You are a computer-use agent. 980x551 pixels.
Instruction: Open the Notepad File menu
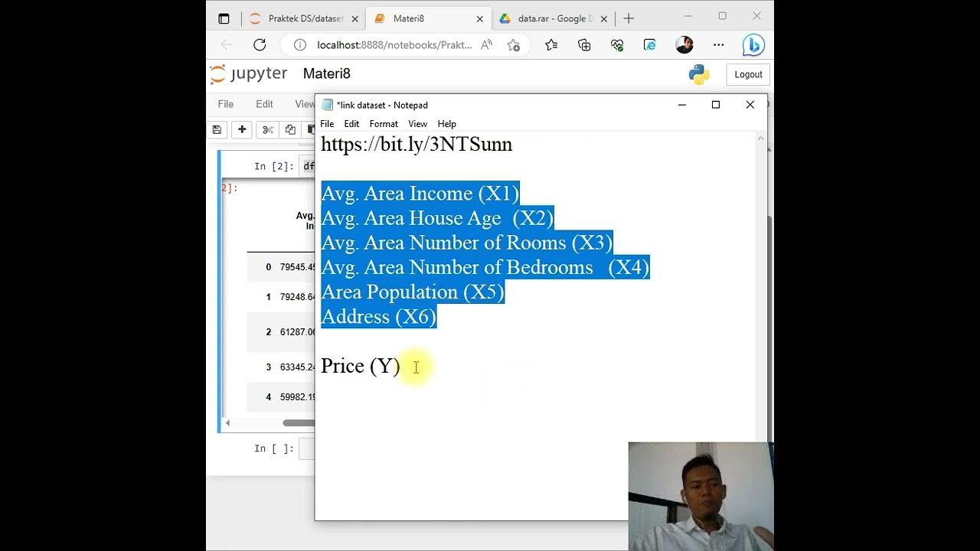[x=327, y=123]
